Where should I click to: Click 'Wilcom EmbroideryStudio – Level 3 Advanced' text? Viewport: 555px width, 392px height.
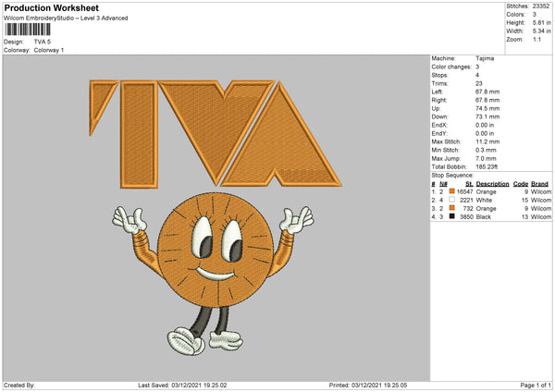[66, 18]
